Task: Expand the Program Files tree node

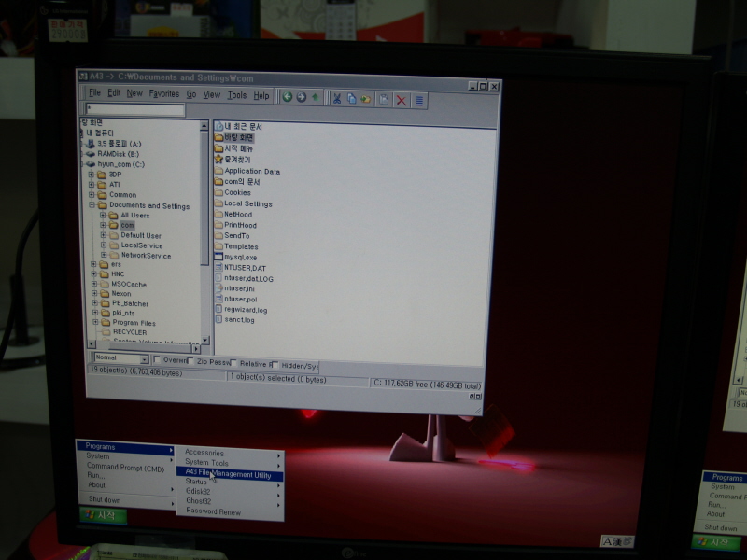Action: coord(95,322)
